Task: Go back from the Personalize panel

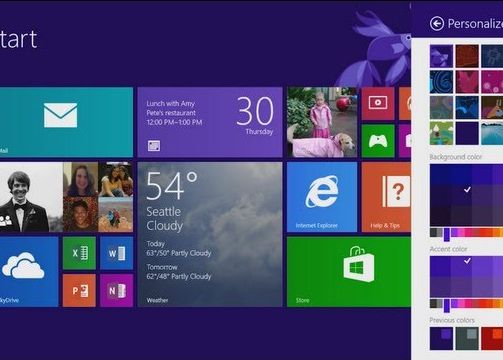Action: pos(437,24)
